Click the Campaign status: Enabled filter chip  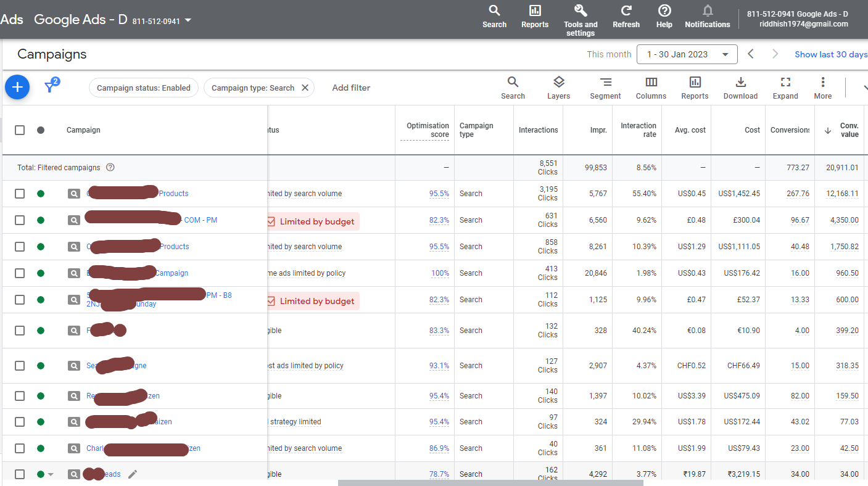[x=143, y=88]
